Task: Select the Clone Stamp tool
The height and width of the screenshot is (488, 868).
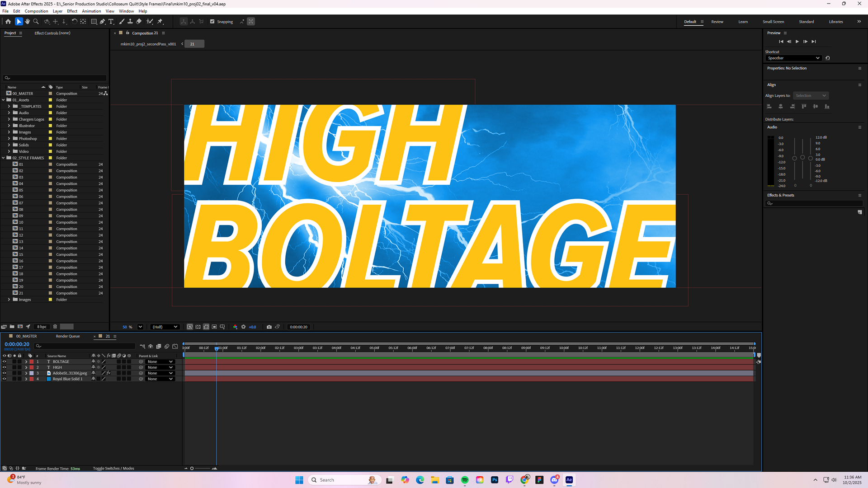Action: (x=130, y=21)
